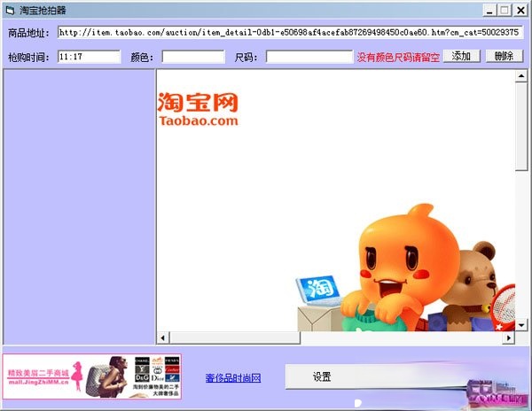Click the 尺码 size input field
Screen dimensions: 532x411
[x=309, y=57]
